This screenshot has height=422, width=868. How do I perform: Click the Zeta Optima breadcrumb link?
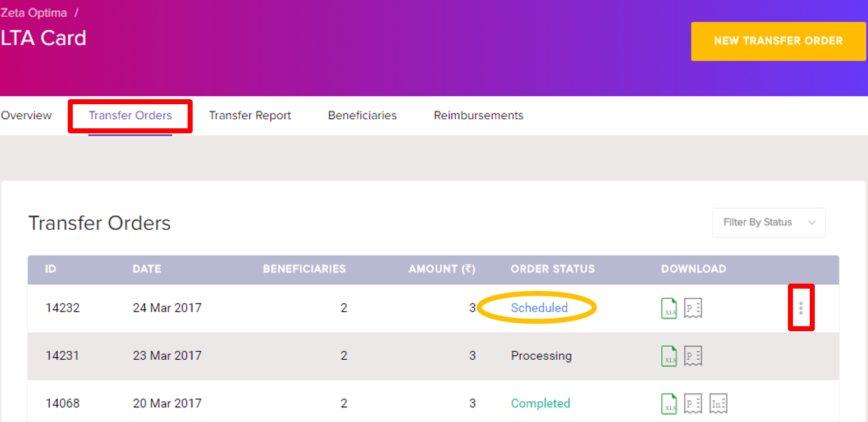pos(34,13)
